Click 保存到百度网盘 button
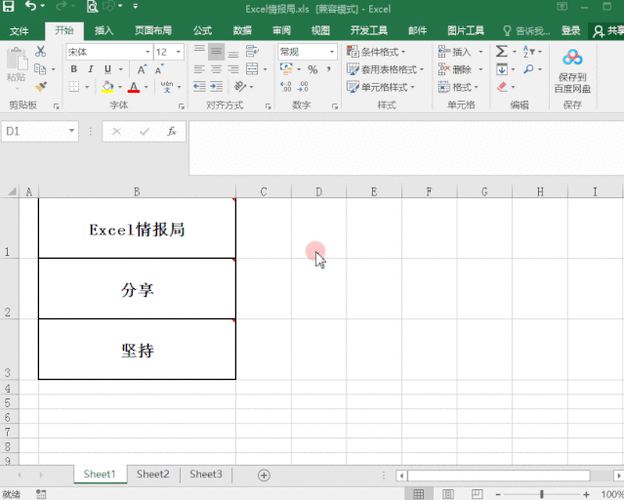Image resolution: width=624 pixels, height=500 pixels. click(x=572, y=71)
